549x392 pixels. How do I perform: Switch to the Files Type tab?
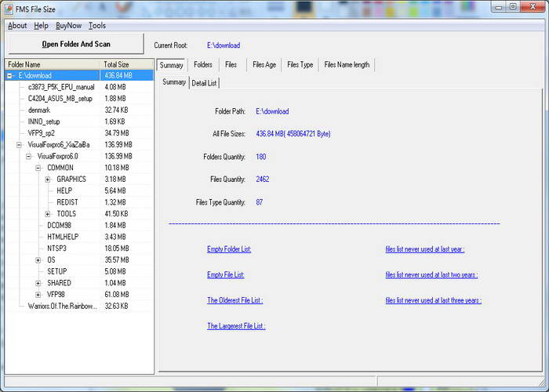300,65
